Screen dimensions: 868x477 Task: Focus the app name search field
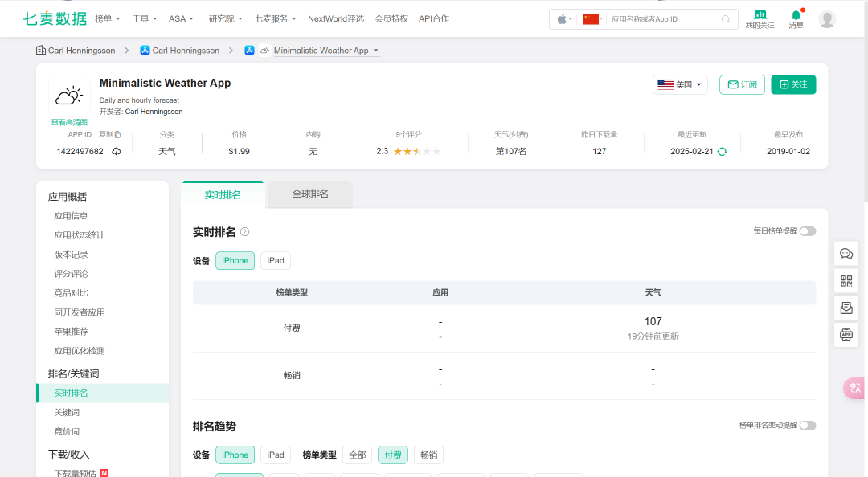(x=665, y=19)
